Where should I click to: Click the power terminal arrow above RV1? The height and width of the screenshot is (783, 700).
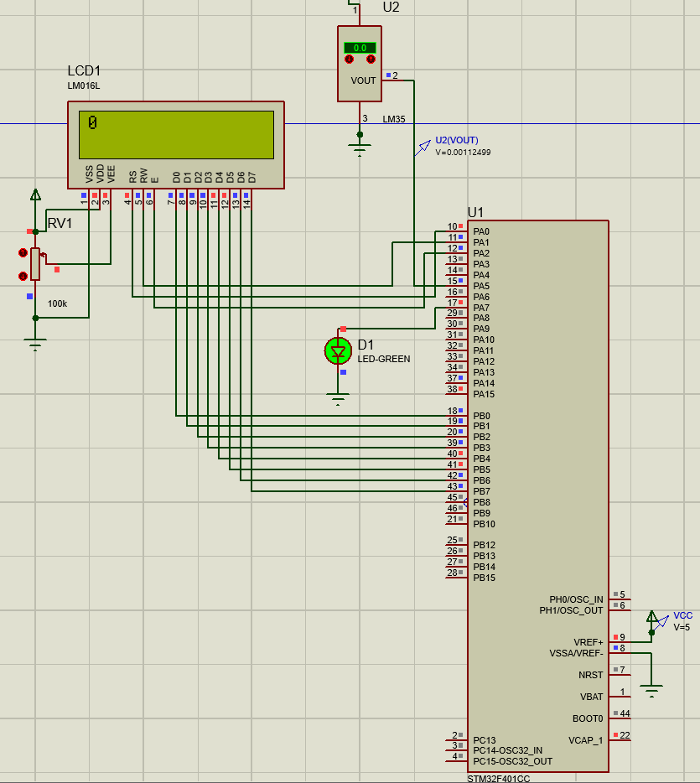(35, 195)
